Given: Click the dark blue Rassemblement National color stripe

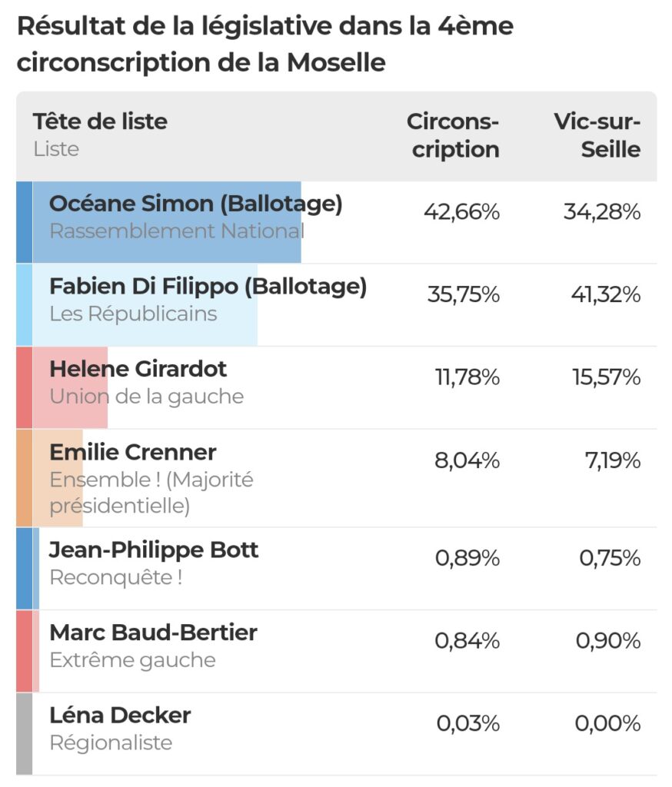Looking at the screenshot, I should [24, 222].
